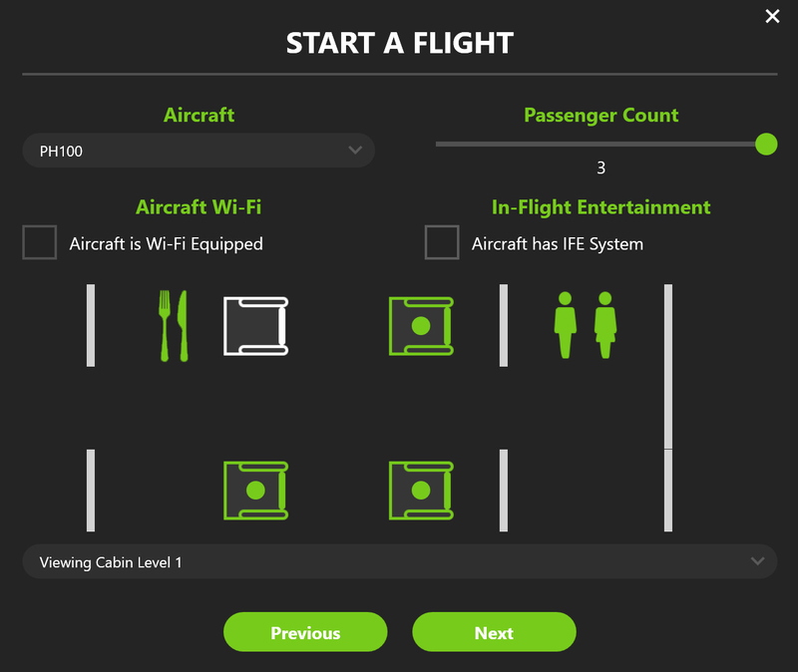
Task: Select the gray divider left of the utensils icon
Action: pos(92,324)
